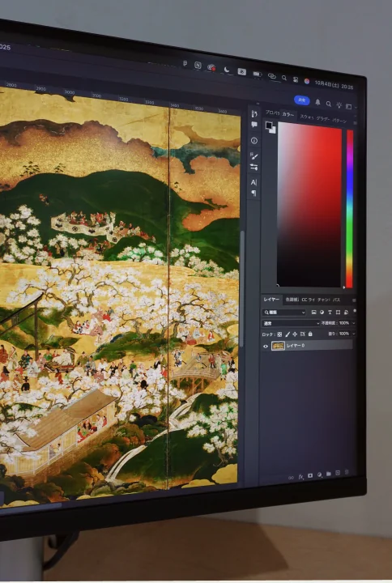Click the background color swatch
Viewport: 392px width, 583px height.
pos(273,130)
